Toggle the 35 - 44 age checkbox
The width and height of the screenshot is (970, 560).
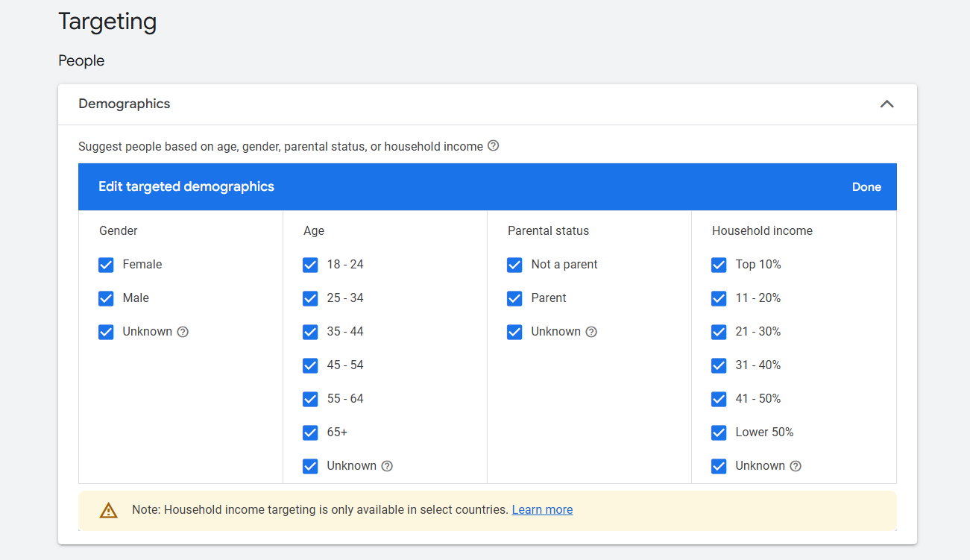pyautogui.click(x=310, y=332)
